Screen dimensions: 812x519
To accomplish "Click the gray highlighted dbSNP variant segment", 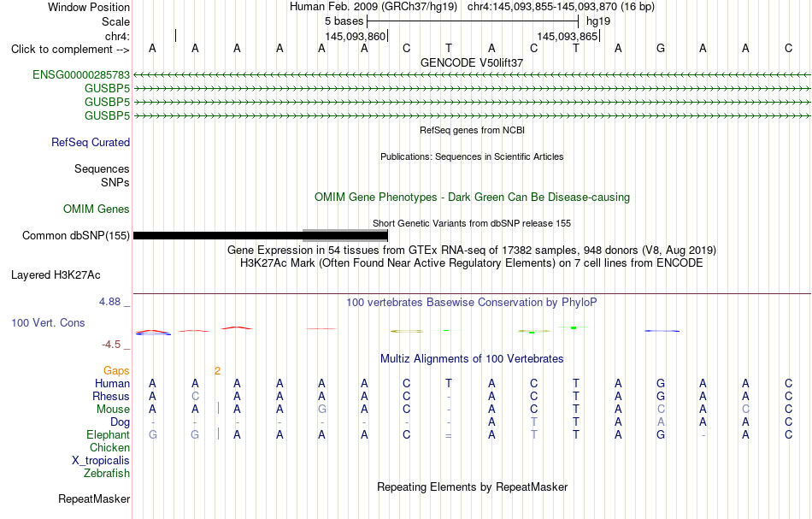I will tap(345, 236).
